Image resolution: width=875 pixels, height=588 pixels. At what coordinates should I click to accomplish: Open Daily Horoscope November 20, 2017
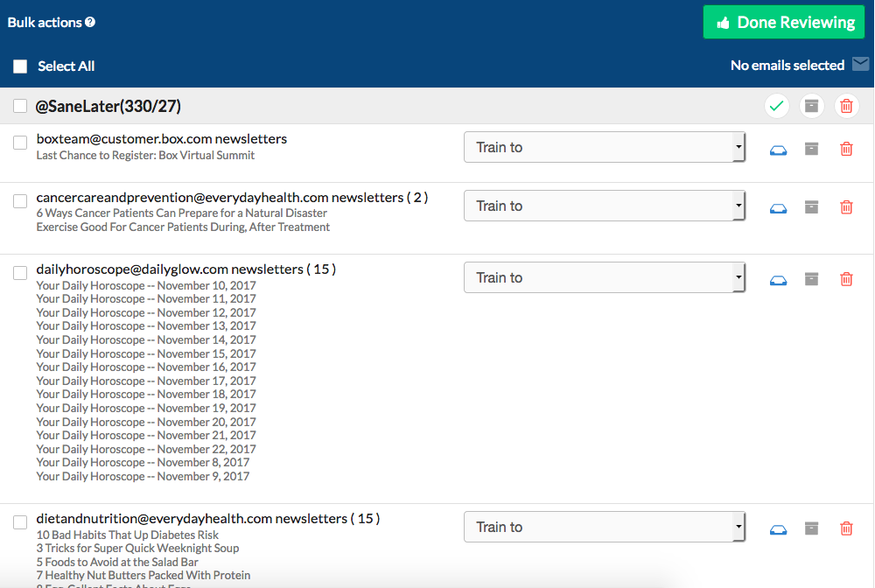coord(146,422)
